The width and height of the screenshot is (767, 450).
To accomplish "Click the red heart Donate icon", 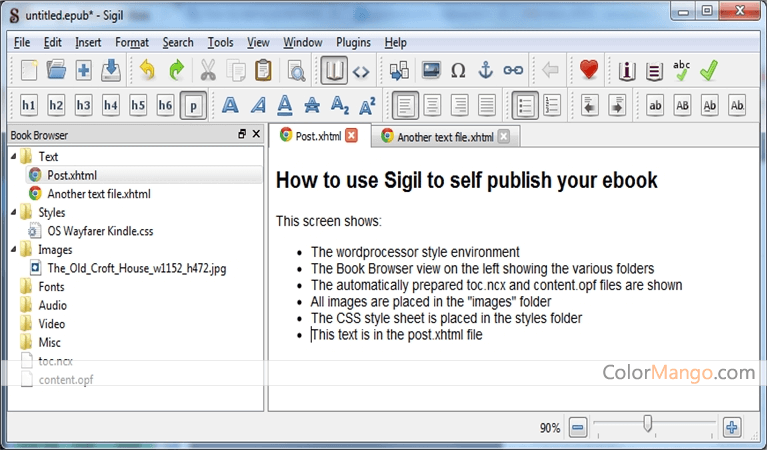I will click(589, 70).
